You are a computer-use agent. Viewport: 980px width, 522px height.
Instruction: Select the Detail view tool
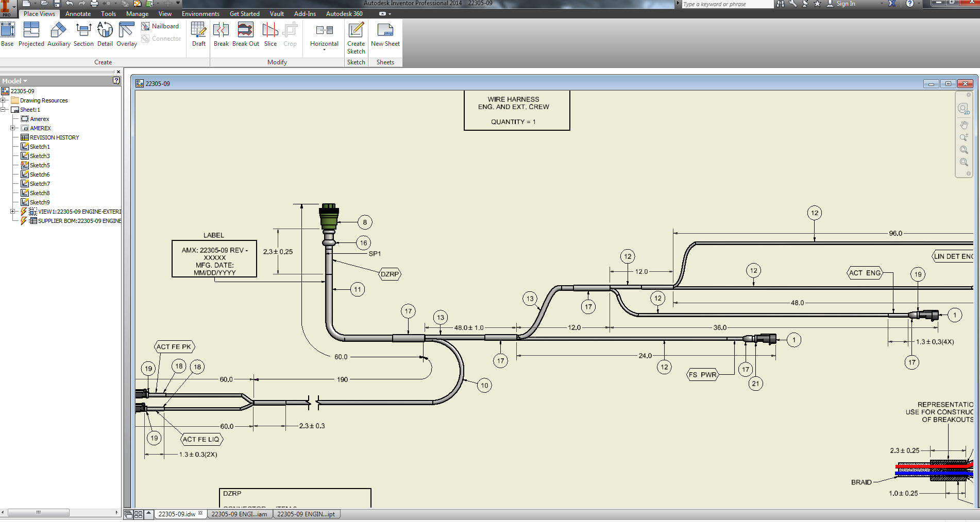(105, 34)
